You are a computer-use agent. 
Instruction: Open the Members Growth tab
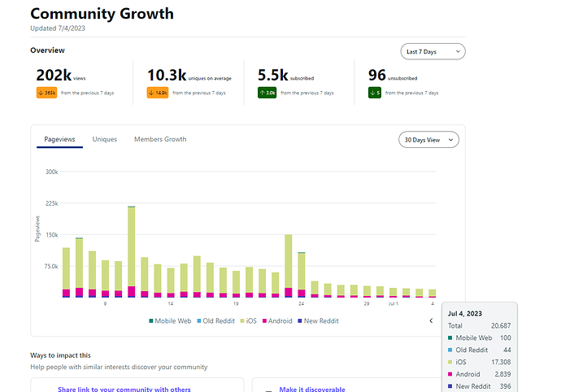(x=160, y=140)
